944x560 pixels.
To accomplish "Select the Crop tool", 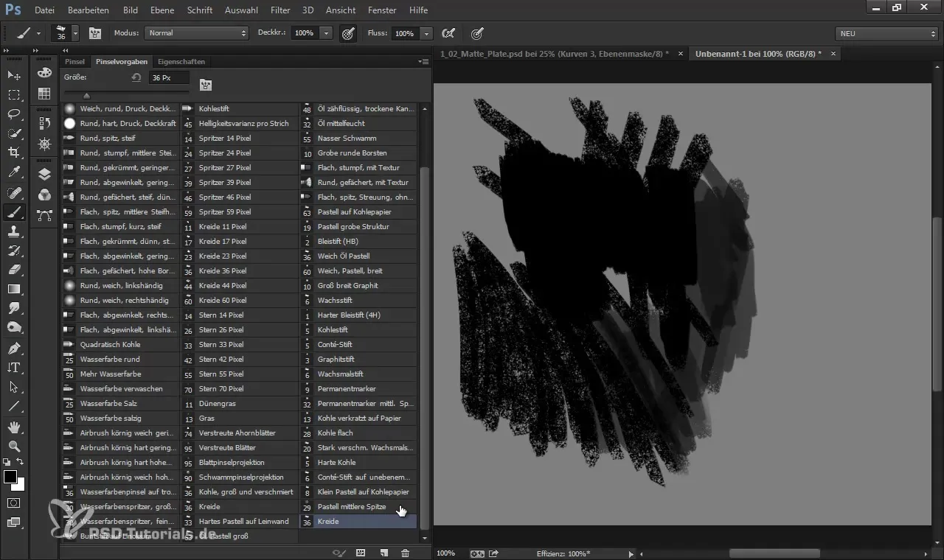I will 14,153.
